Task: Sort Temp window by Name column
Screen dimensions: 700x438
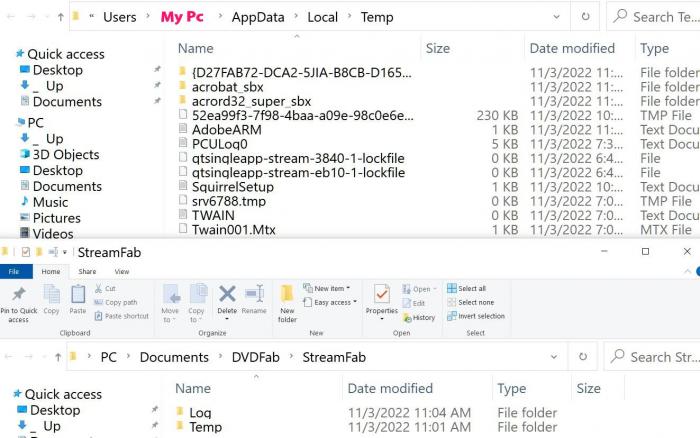Action: [196, 48]
